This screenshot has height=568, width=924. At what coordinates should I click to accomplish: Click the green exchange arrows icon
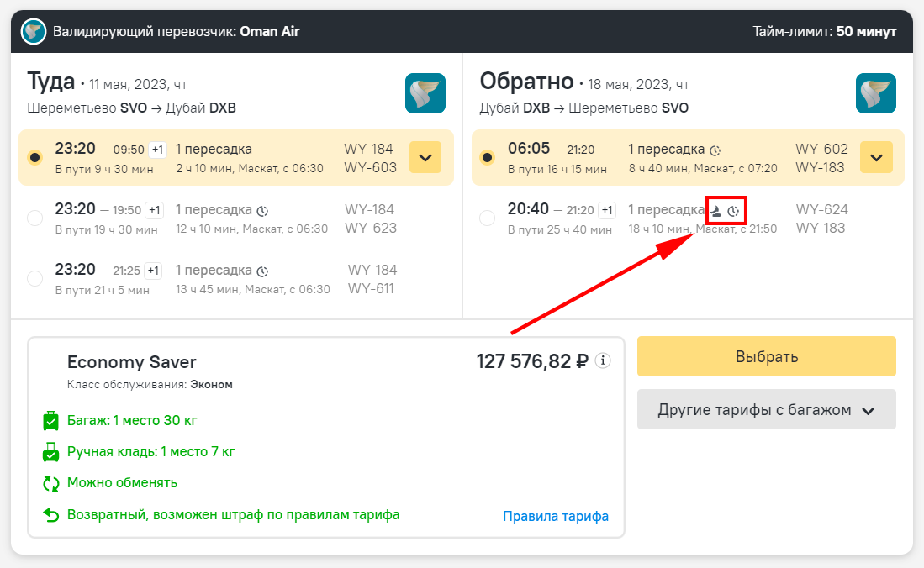50,483
